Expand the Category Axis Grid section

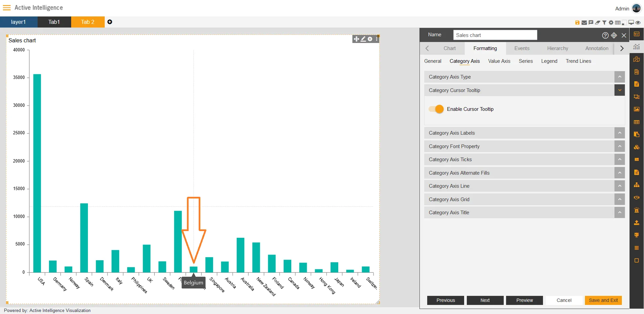[x=620, y=199]
